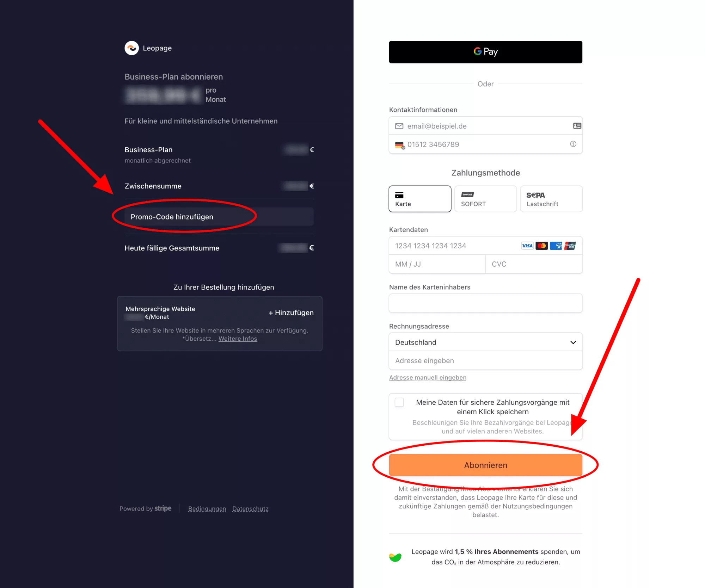Click the Leopage logo icon
This screenshot has height=588, width=705.
point(131,48)
